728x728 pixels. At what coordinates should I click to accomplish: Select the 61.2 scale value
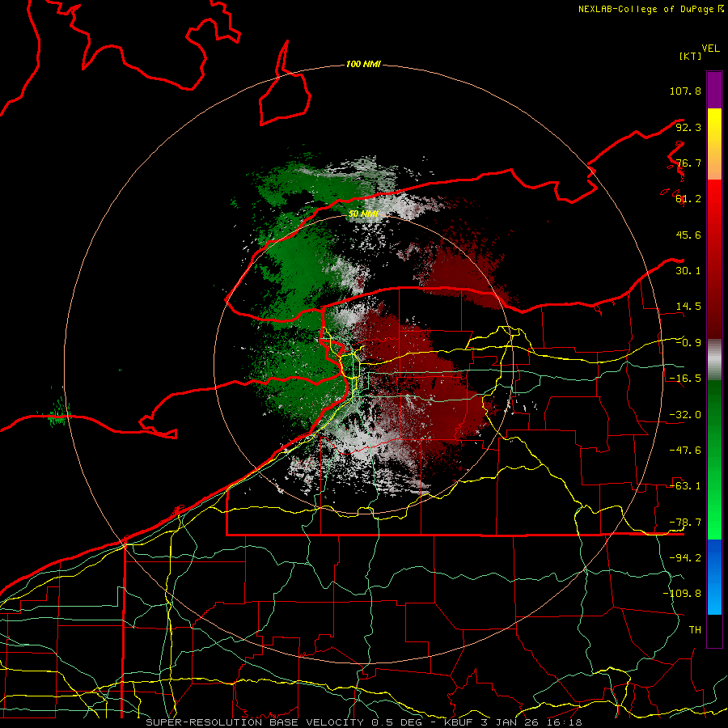point(688,199)
